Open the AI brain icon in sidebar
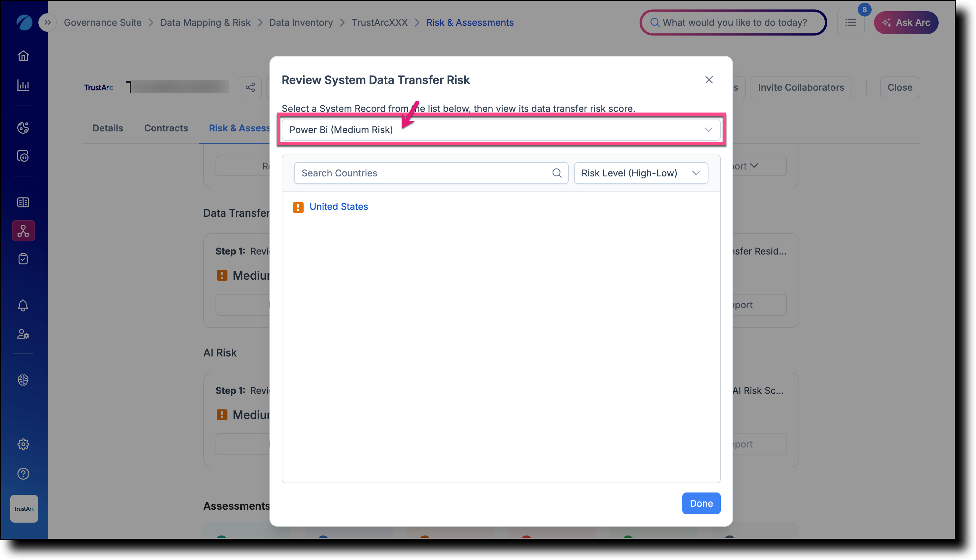 click(x=23, y=380)
